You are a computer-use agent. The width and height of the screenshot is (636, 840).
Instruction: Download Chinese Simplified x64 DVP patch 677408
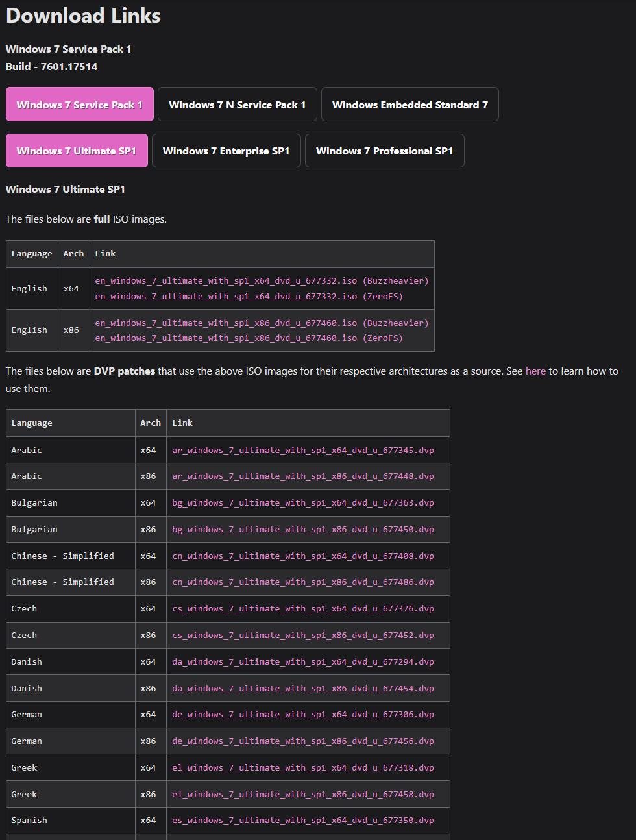[303, 556]
